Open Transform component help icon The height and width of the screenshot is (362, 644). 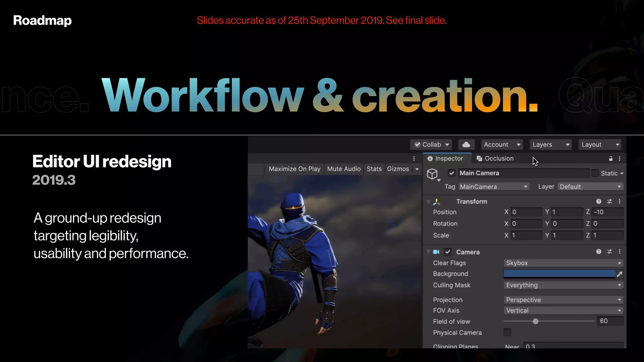coord(599,201)
